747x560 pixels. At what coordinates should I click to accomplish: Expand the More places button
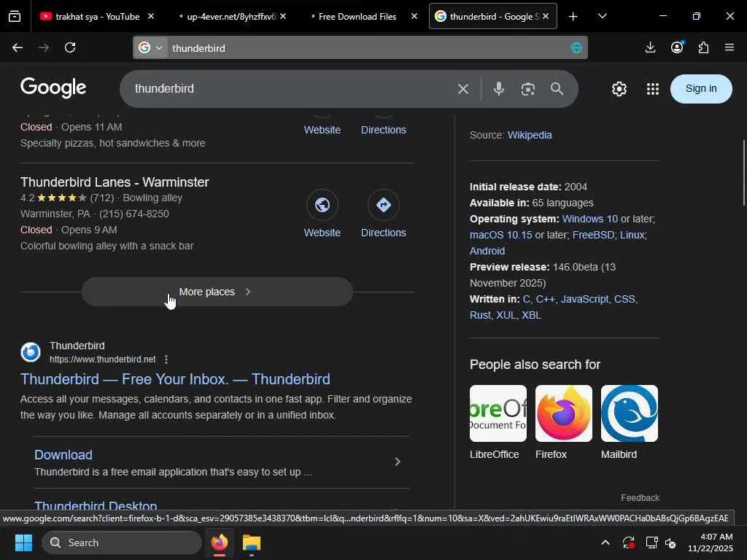coord(217,292)
